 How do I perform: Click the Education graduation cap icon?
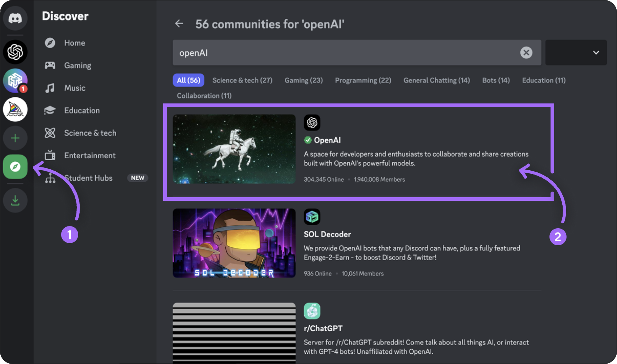(50, 111)
